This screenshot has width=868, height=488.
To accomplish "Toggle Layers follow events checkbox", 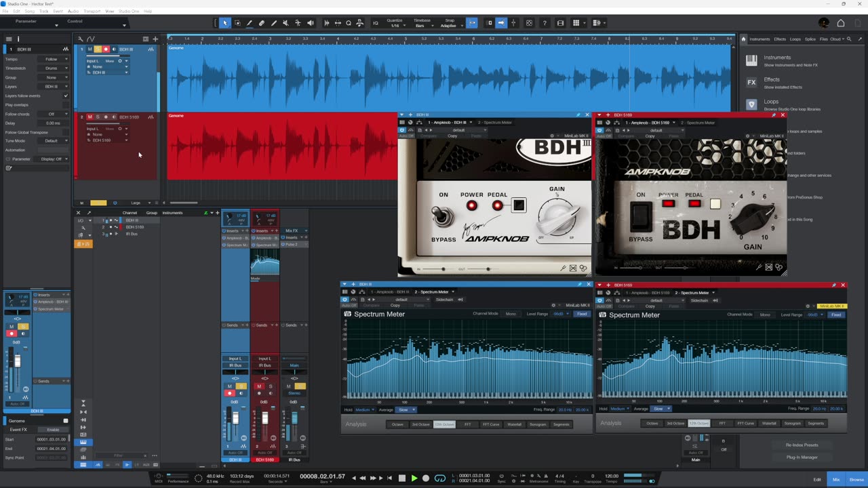I will tap(66, 96).
